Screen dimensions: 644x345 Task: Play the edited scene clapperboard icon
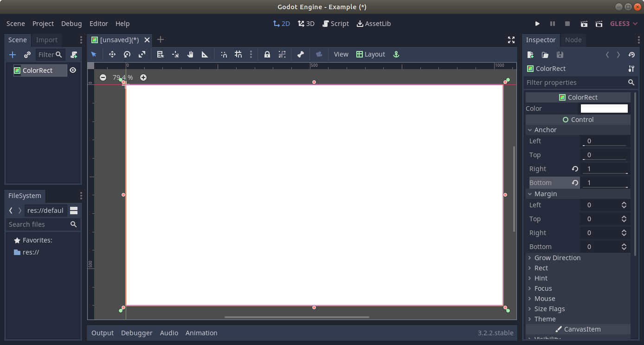tap(584, 24)
